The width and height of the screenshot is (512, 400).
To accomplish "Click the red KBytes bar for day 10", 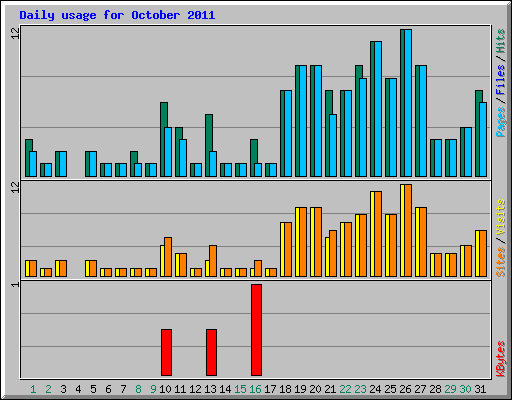I will pos(166,352).
